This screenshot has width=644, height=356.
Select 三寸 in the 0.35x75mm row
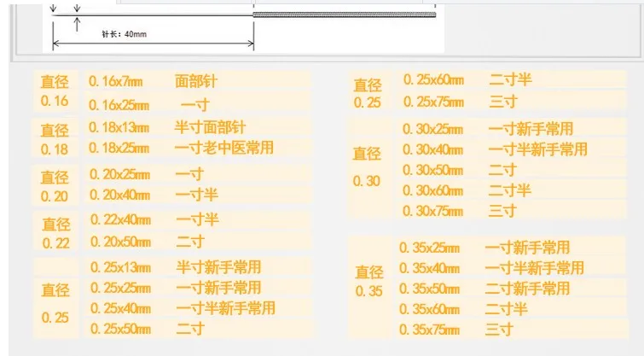click(x=499, y=330)
